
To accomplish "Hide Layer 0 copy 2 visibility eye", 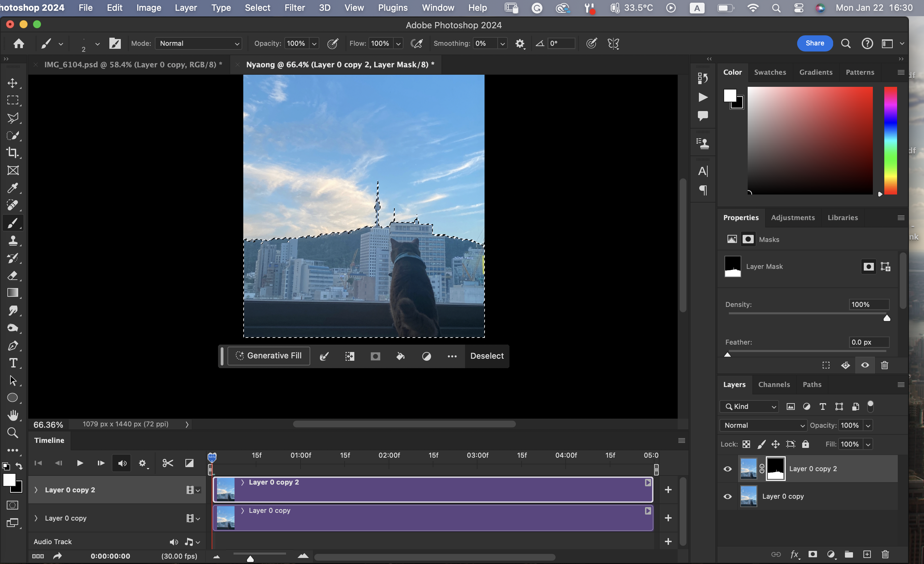I will (x=727, y=469).
